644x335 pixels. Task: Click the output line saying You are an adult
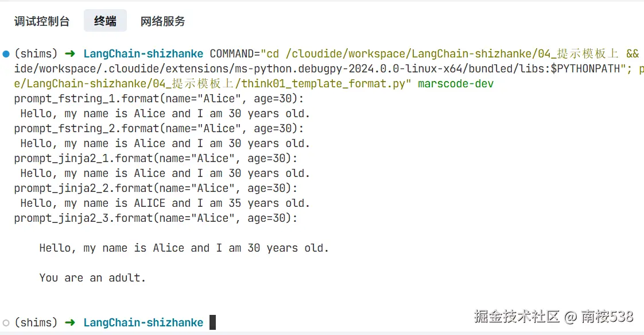click(x=92, y=278)
